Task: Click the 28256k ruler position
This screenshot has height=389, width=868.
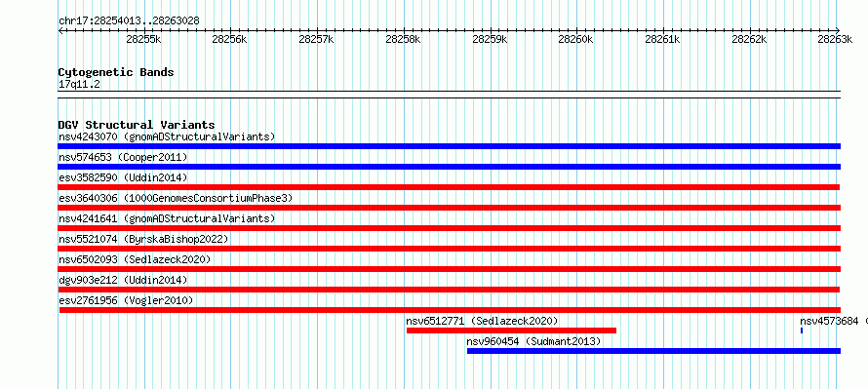Action: pos(230,39)
